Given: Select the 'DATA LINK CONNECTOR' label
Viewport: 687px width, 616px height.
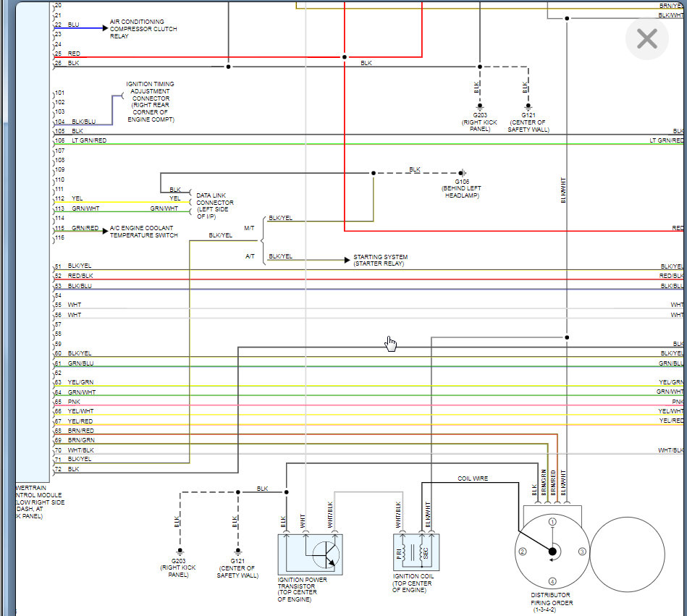Looking at the screenshot, I should (215, 206).
